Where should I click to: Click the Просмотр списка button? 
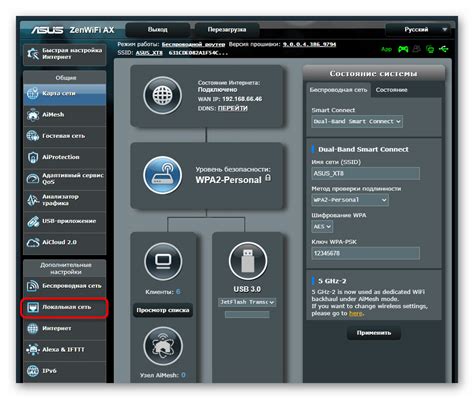pyautogui.click(x=163, y=310)
